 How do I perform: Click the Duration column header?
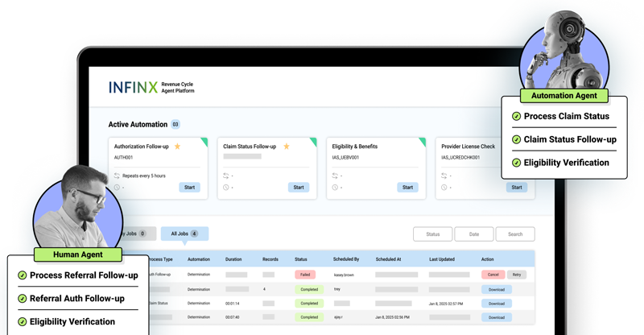[x=233, y=259]
